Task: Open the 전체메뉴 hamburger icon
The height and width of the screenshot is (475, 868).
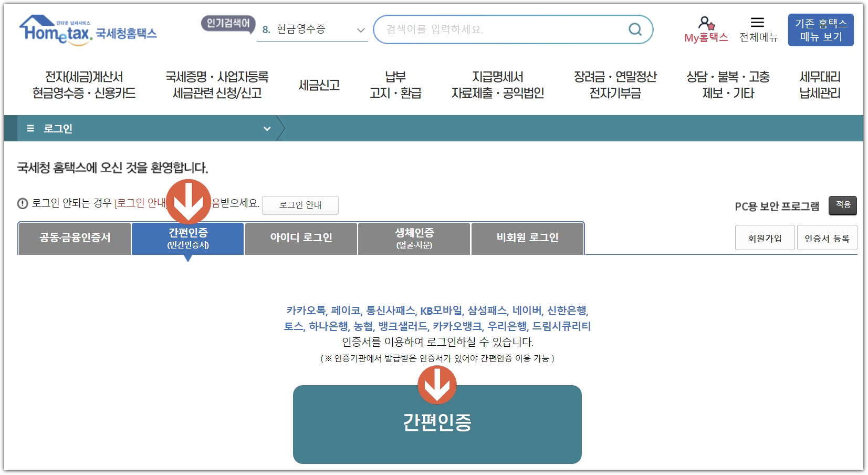Action: point(757,22)
